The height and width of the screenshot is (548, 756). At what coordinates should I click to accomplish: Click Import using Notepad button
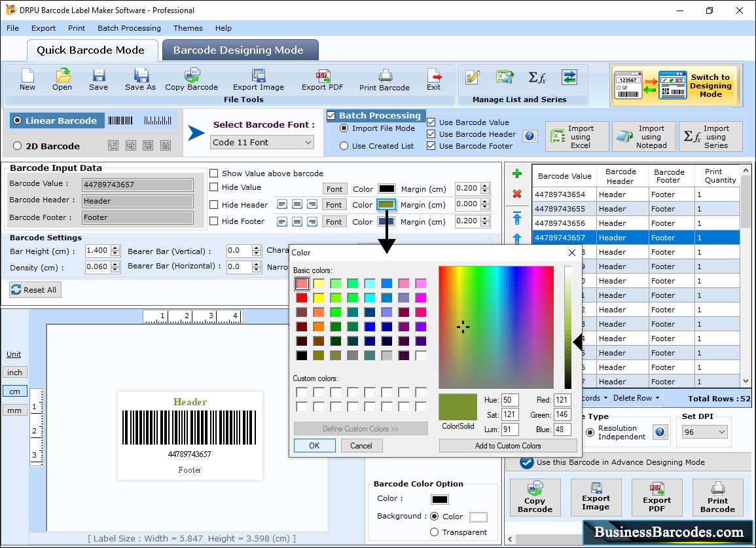pos(643,137)
